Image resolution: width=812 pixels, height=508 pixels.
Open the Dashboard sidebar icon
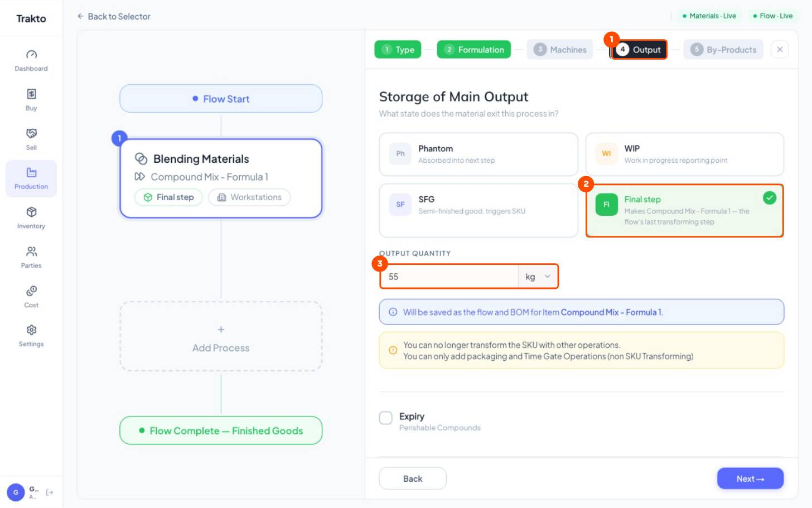pos(31,55)
